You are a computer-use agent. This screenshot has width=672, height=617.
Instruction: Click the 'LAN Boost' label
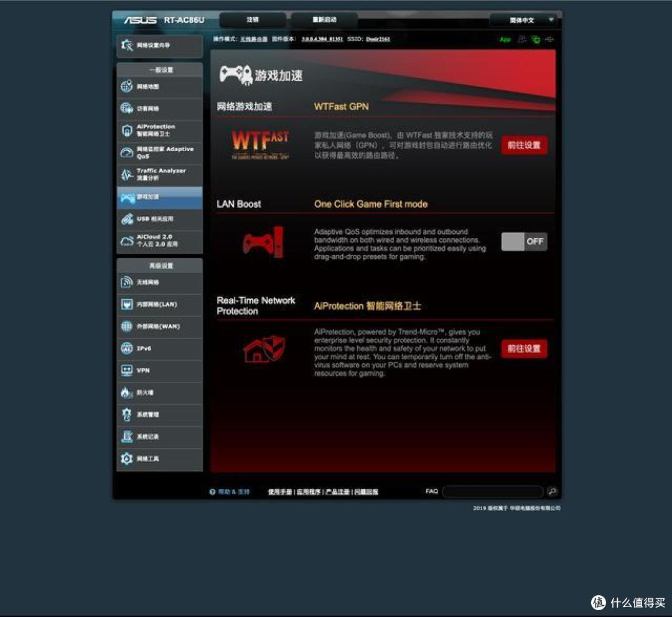239,204
